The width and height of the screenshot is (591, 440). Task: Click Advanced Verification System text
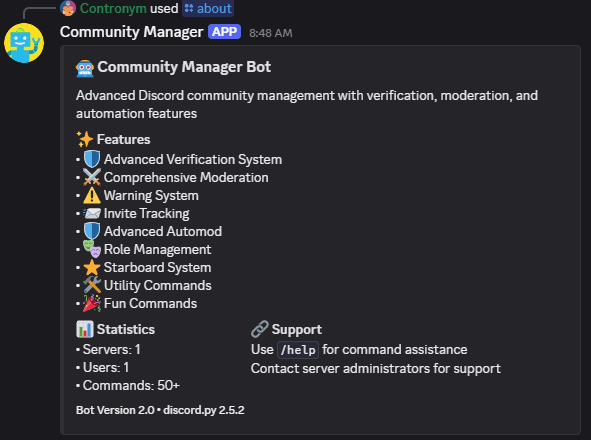(193, 159)
